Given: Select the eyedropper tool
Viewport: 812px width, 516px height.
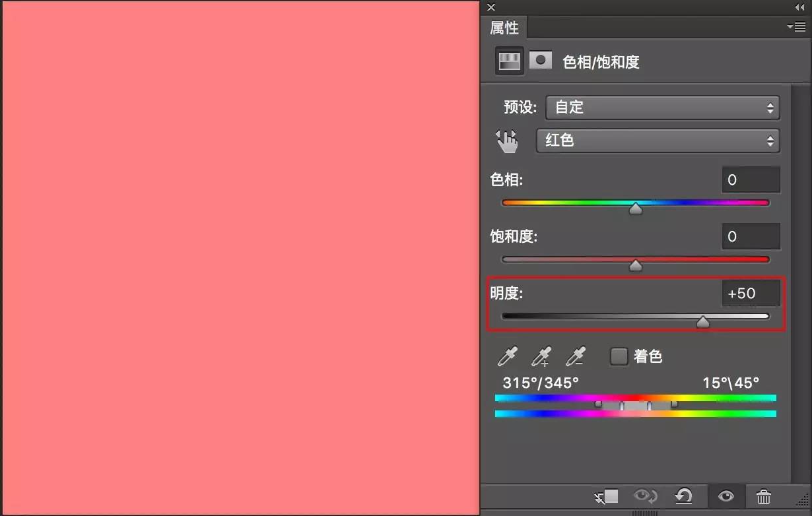Looking at the screenshot, I should tap(508, 356).
